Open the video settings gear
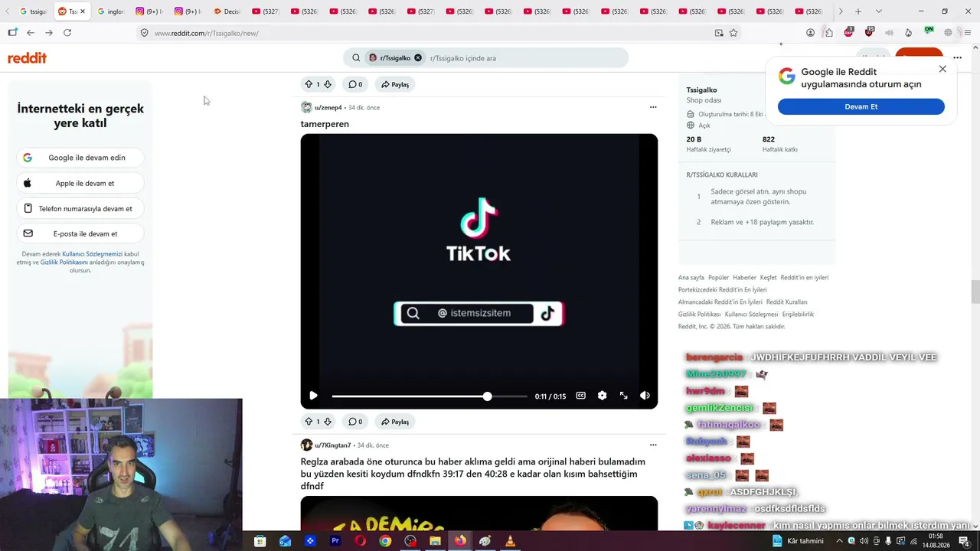The width and height of the screenshot is (980, 551). 602,396
